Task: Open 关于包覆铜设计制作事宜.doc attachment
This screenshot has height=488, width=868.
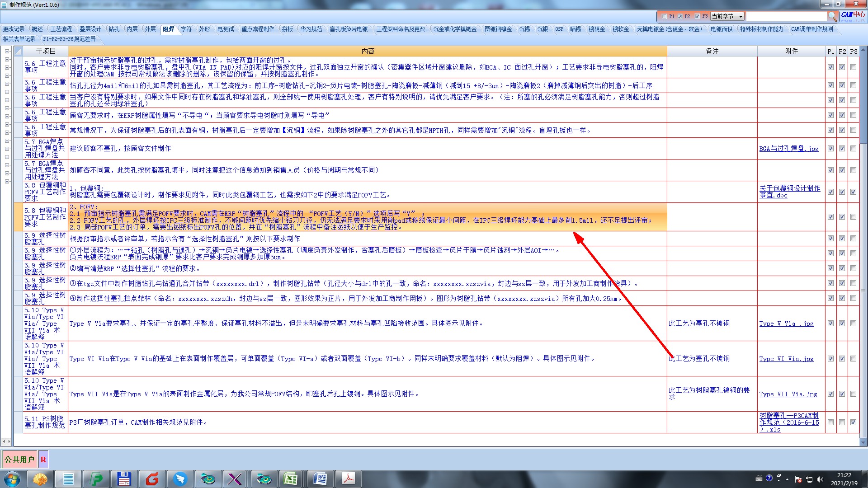Action: coord(790,192)
